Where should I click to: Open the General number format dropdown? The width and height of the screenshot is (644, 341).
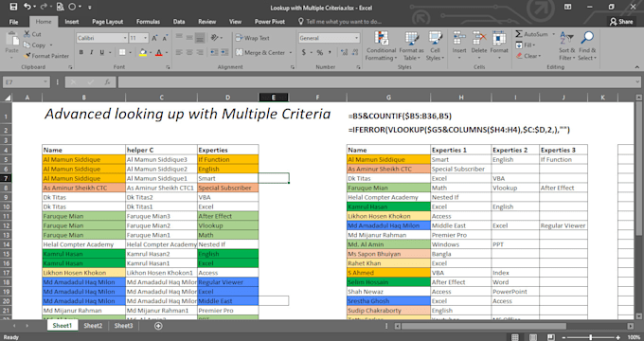coord(356,38)
